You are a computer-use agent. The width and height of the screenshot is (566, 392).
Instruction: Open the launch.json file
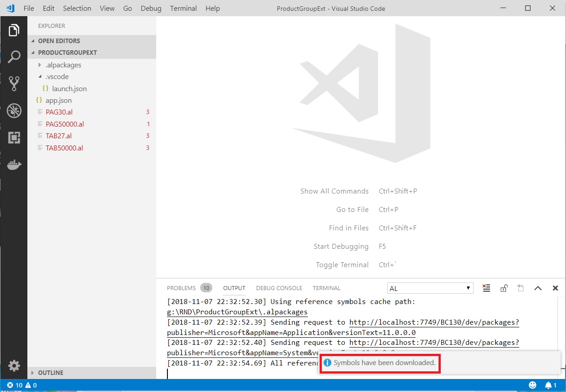click(x=69, y=89)
